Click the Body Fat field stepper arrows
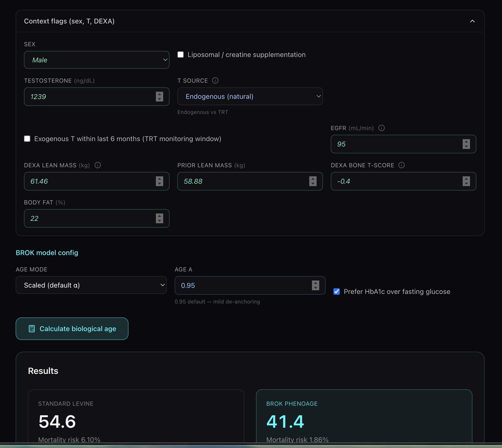 [159, 218]
